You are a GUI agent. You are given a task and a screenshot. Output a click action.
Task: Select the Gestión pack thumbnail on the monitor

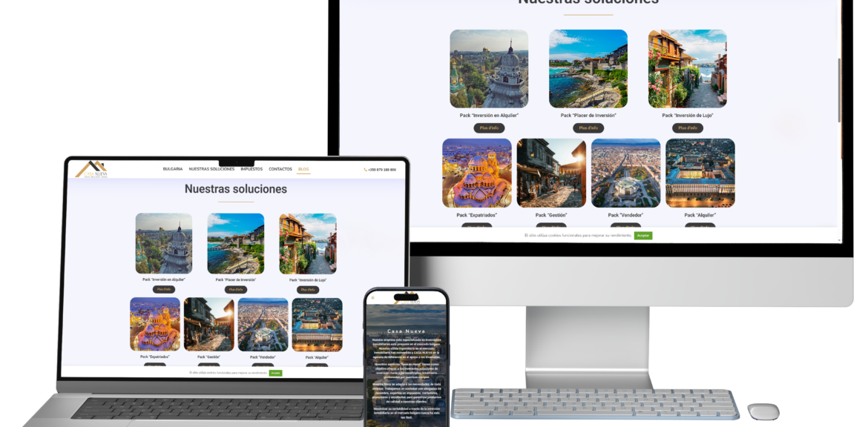click(551, 173)
